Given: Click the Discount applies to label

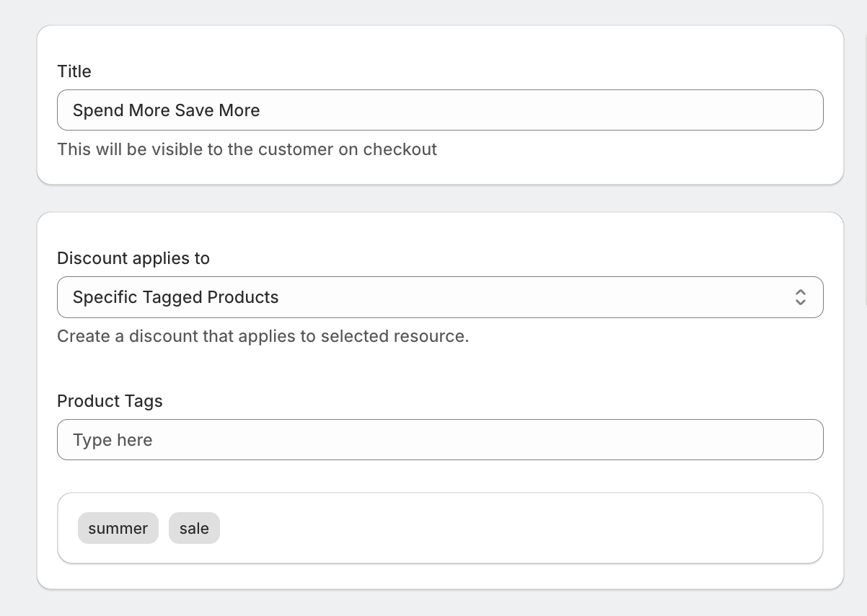Looking at the screenshot, I should (133, 258).
